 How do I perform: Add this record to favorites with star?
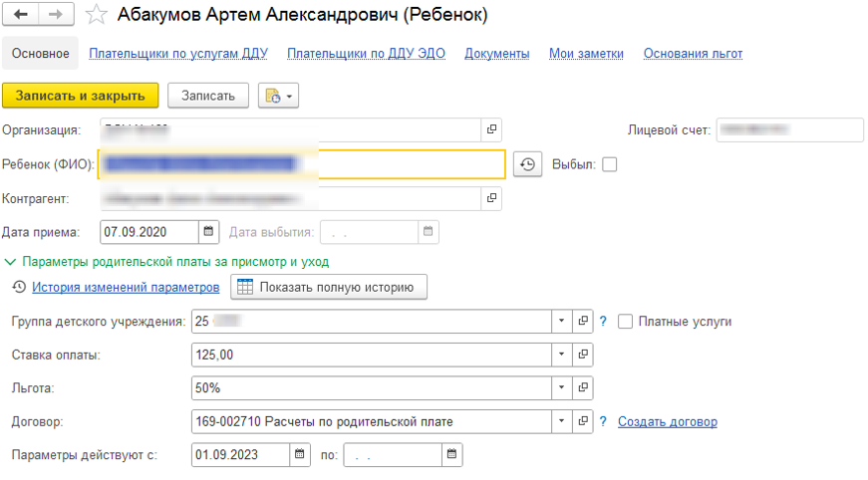pos(96,15)
